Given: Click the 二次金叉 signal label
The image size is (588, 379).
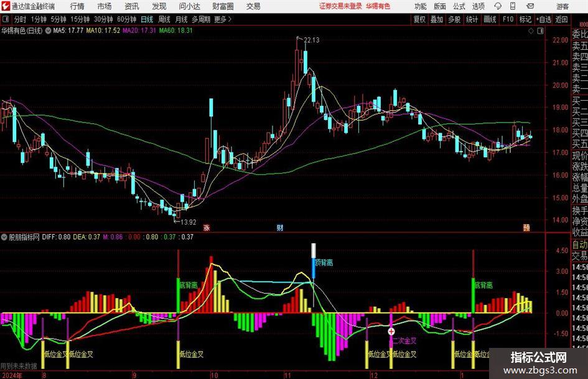Looking at the screenshot, I should 404,340.
